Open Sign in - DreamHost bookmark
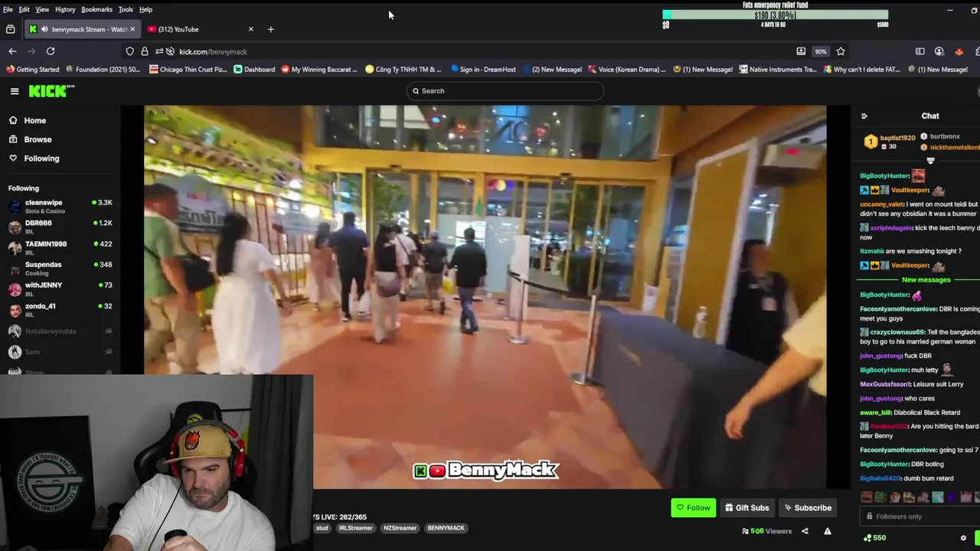Viewport: 980px width, 551px height. click(483, 70)
